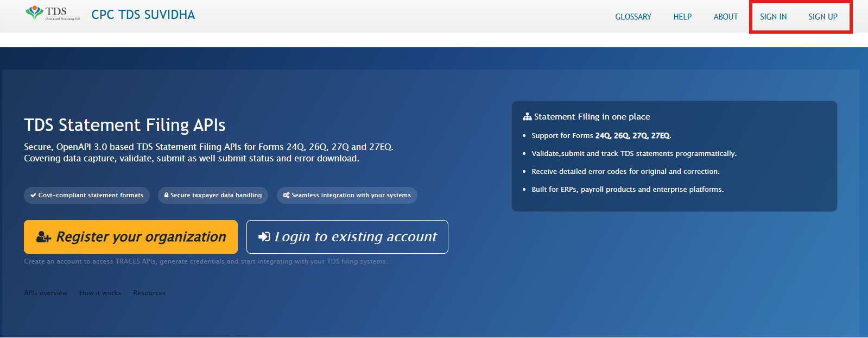Image resolution: width=868 pixels, height=338 pixels.
Task: Click 'Receive detailed error codes for original and correction.'
Action: pyautogui.click(x=625, y=172)
